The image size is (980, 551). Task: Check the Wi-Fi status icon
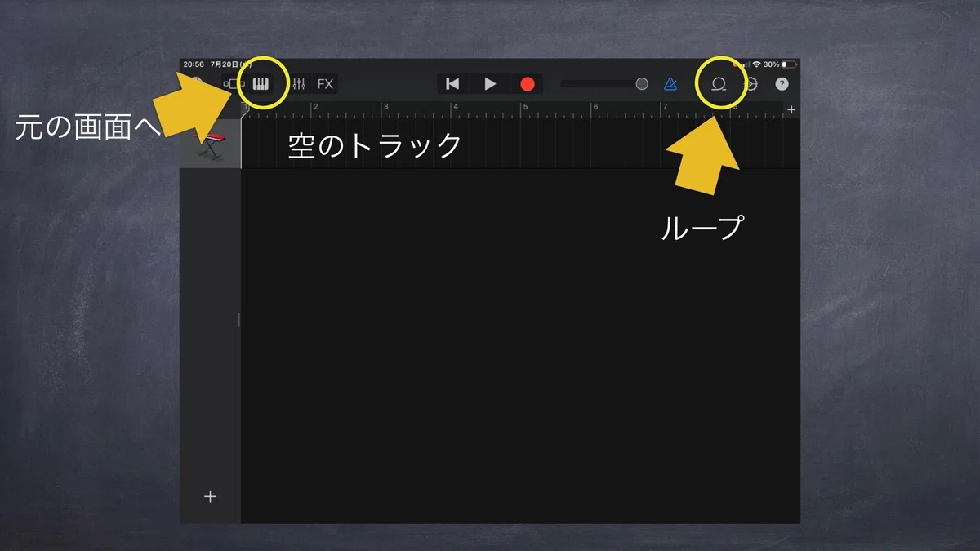click(756, 64)
